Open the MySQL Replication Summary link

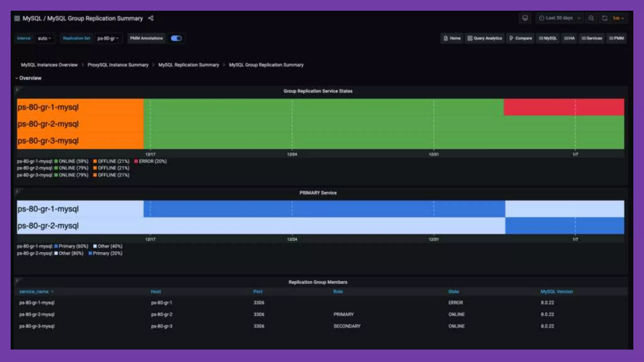(x=189, y=65)
